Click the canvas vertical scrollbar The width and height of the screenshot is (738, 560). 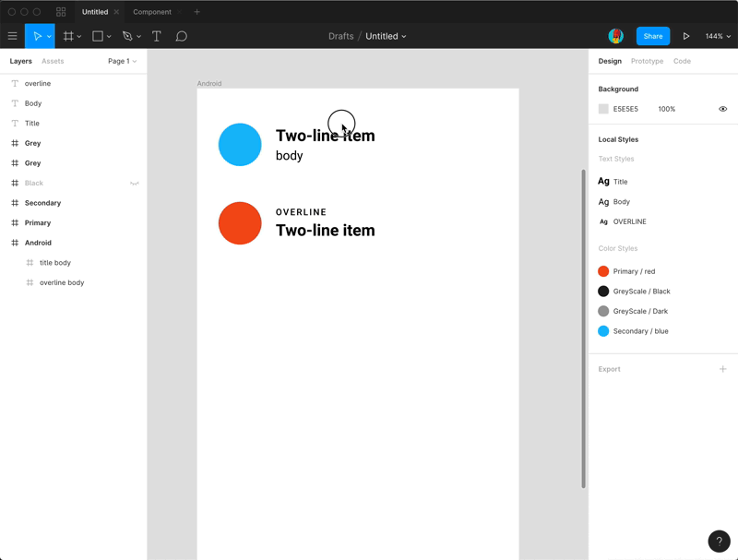583,328
